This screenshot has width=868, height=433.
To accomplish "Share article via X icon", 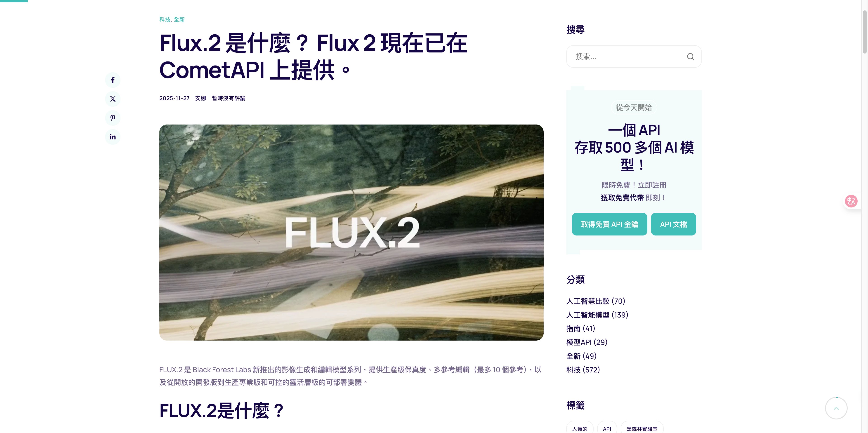I will pos(113,99).
